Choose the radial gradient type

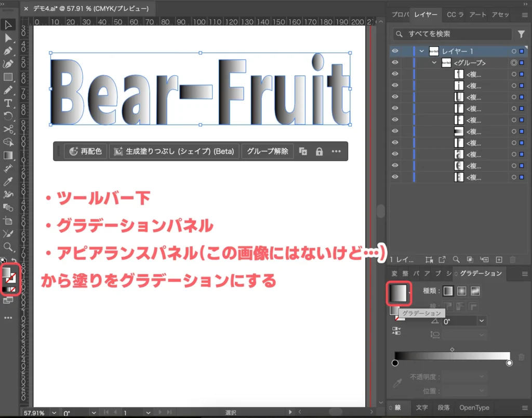462,291
